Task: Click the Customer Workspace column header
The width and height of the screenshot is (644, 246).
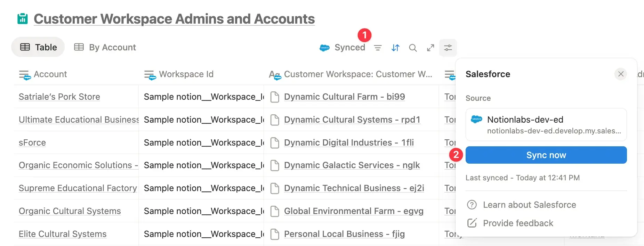Action: coord(351,74)
